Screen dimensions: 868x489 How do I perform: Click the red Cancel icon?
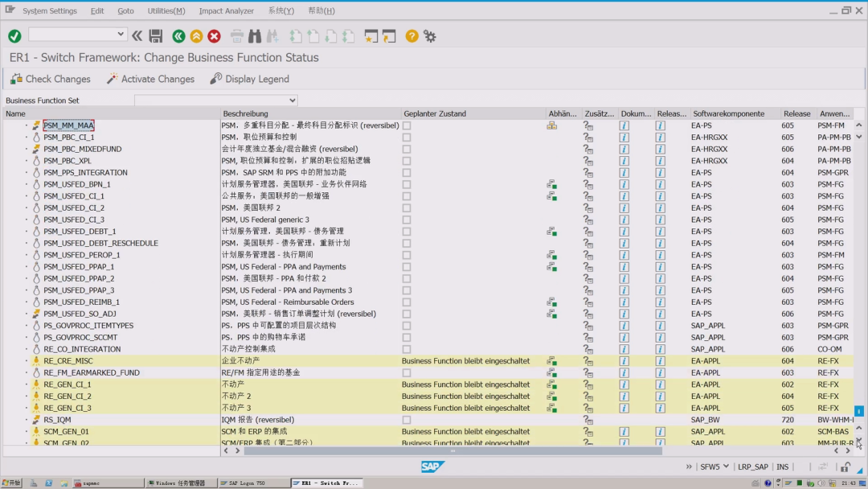(x=215, y=36)
